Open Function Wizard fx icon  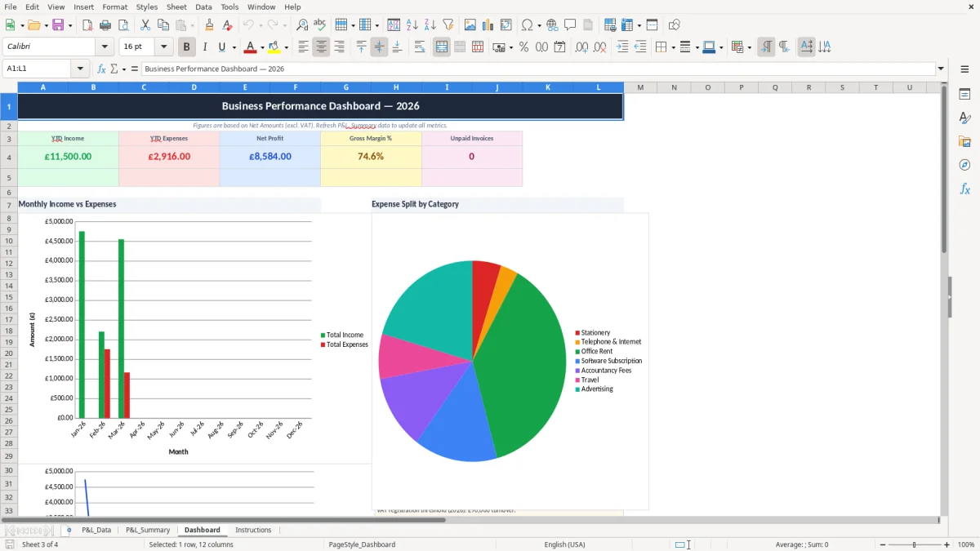click(101, 69)
